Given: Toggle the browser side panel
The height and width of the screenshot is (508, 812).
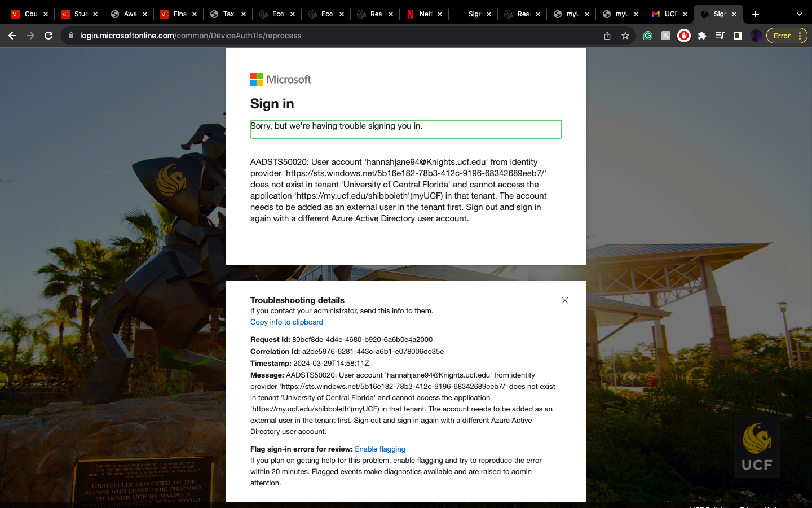Looking at the screenshot, I should (x=738, y=36).
